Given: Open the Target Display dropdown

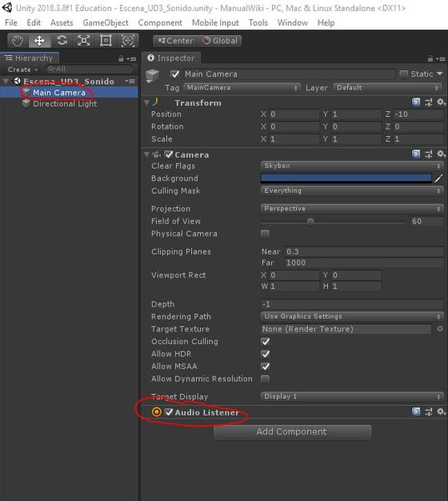Looking at the screenshot, I should [x=352, y=397].
